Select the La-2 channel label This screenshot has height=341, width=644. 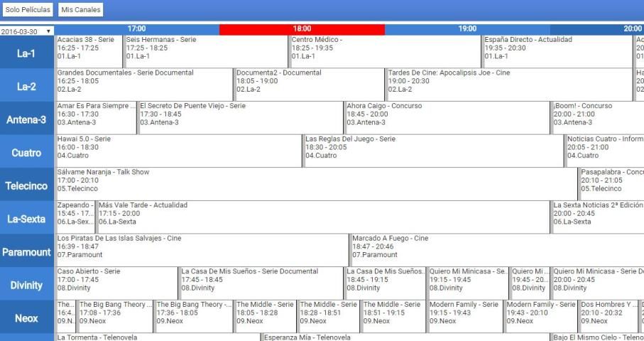[27, 87]
